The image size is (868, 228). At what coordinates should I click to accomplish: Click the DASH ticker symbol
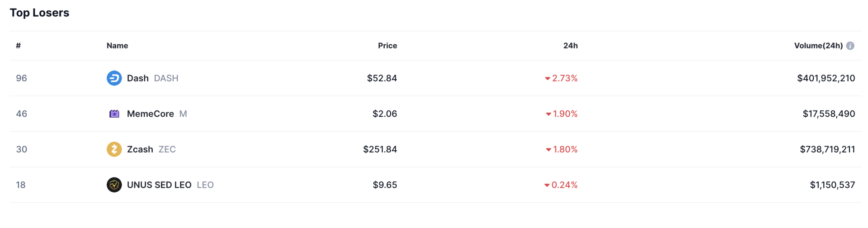coord(166,78)
